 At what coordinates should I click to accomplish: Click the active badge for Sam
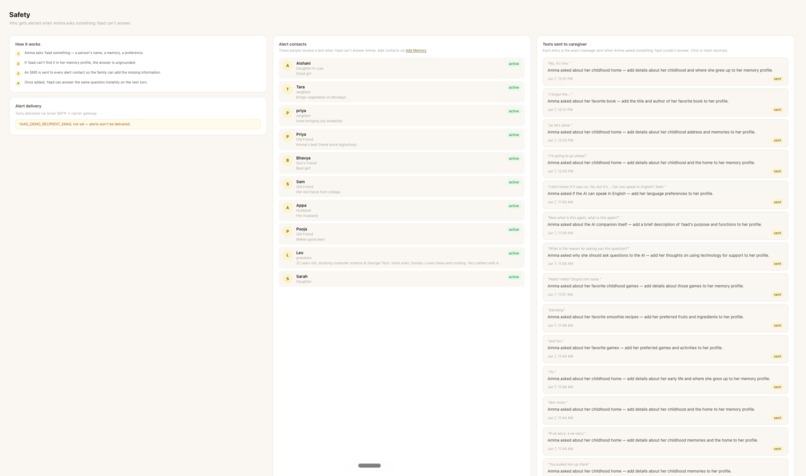click(x=514, y=182)
